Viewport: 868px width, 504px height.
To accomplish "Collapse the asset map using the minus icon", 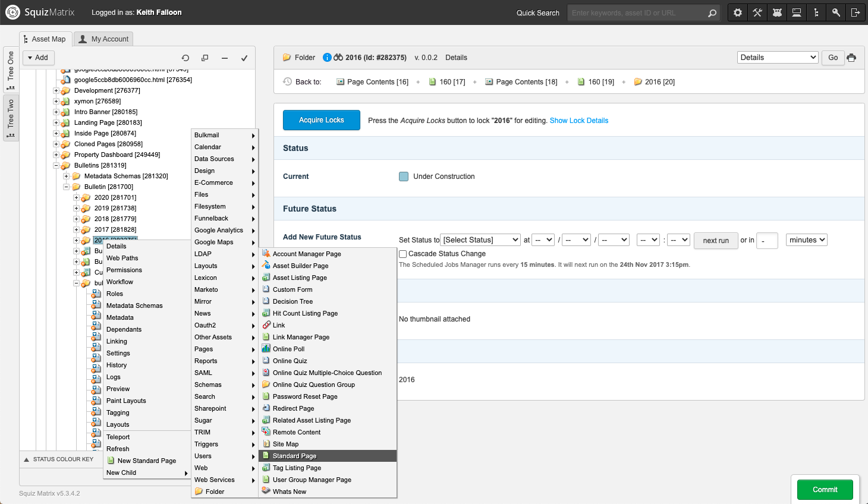I will [224, 58].
